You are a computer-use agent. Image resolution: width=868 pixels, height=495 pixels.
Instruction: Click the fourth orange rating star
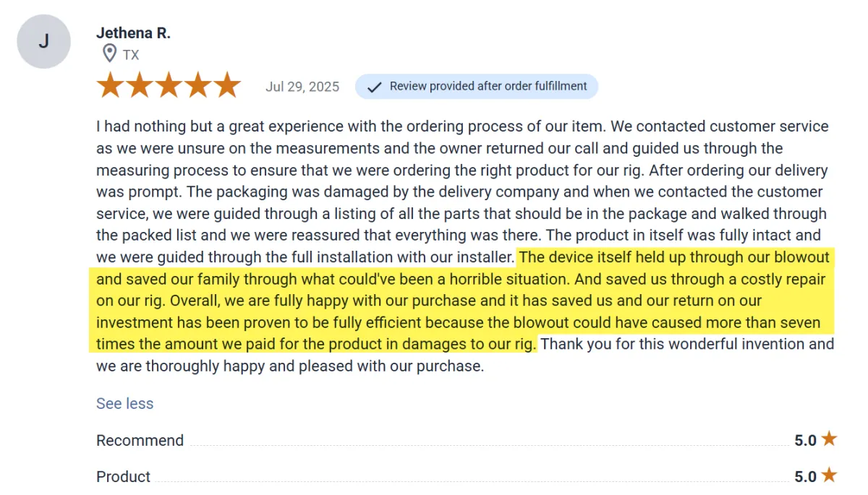198,86
